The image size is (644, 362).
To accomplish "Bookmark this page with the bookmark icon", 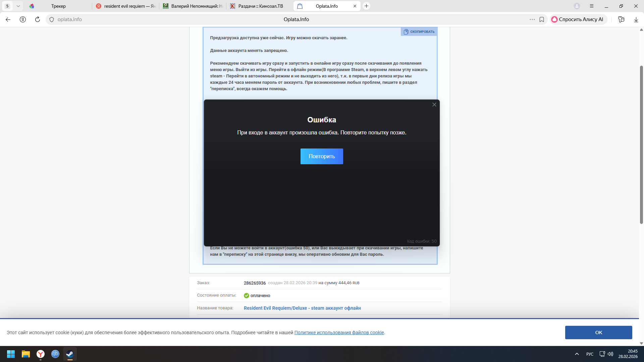I will 542,19.
